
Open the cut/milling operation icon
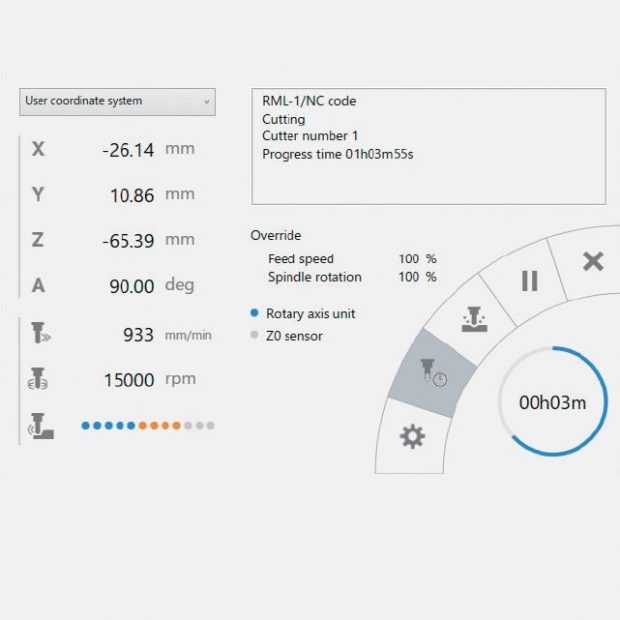click(x=474, y=319)
